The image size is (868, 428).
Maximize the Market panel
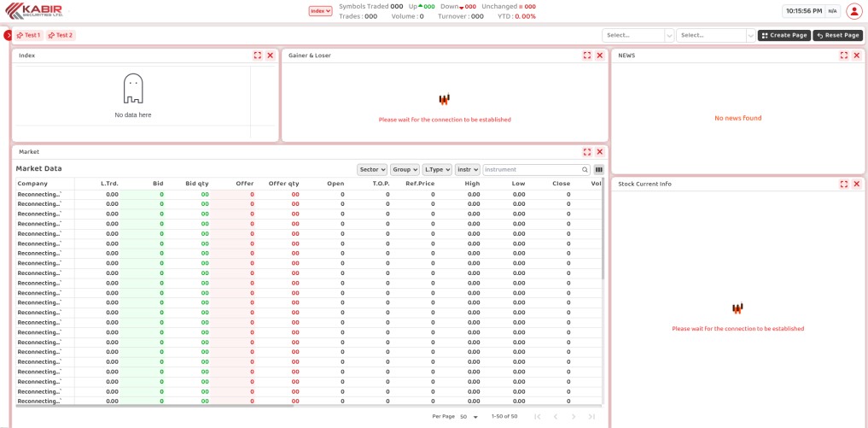(587, 152)
